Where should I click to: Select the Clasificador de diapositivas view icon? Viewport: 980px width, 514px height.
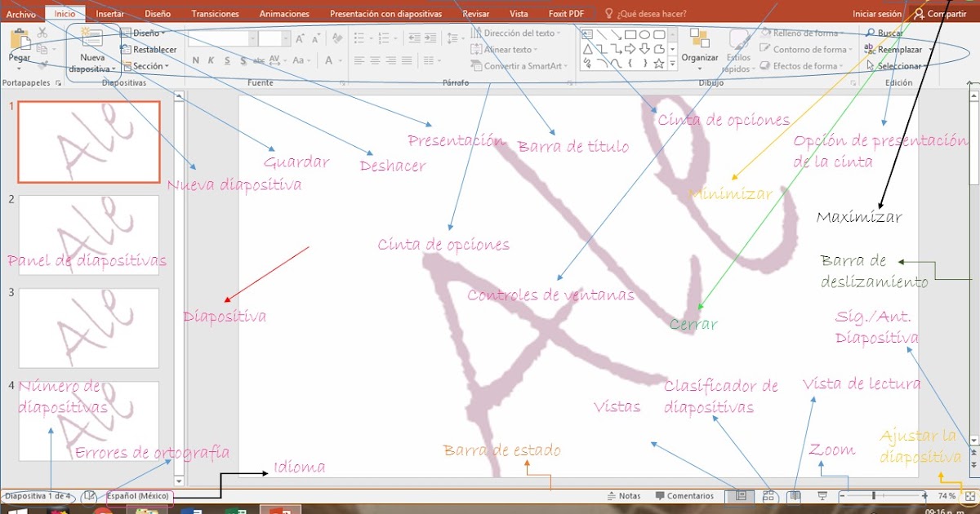[768, 495]
